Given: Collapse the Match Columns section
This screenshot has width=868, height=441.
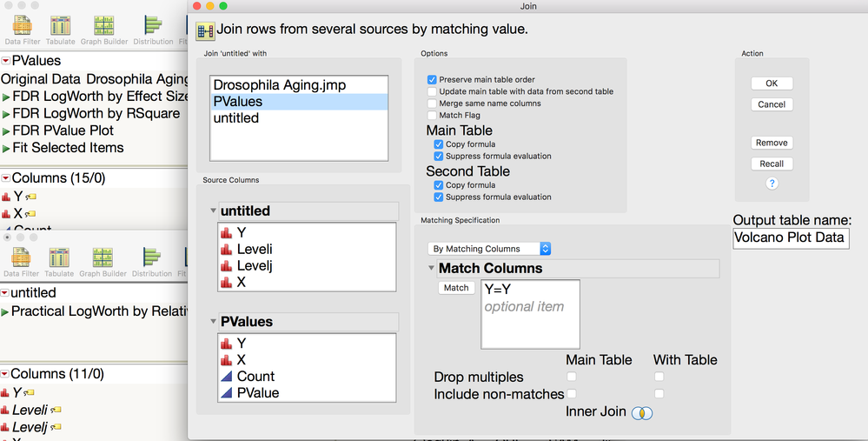Looking at the screenshot, I should click(431, 268).
